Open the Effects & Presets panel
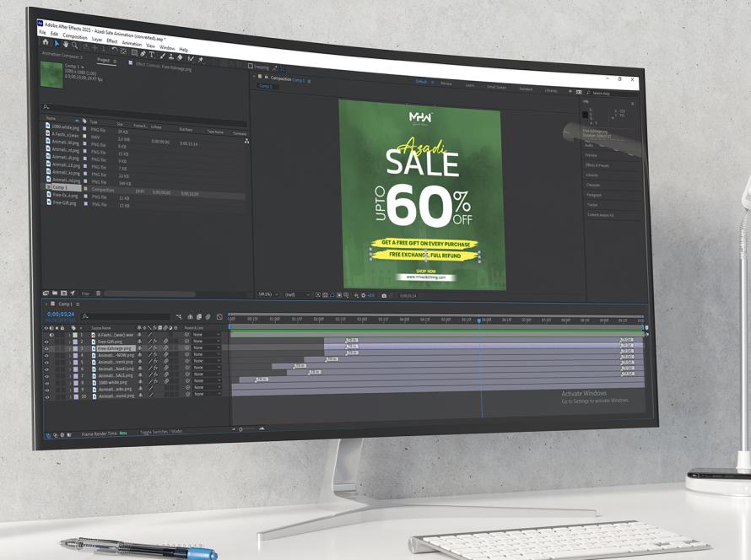 pyautogui.click(x=597, y=165)
